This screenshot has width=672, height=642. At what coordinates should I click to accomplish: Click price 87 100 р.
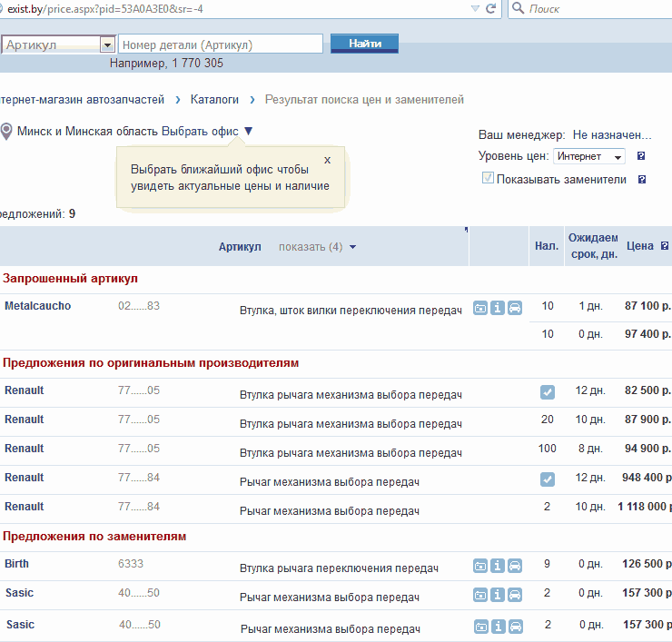pyautogui.click(x=647, y=306)
